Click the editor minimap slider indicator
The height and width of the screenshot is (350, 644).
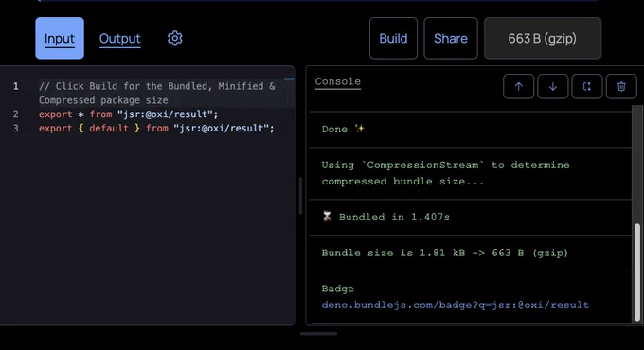point(289,79)
